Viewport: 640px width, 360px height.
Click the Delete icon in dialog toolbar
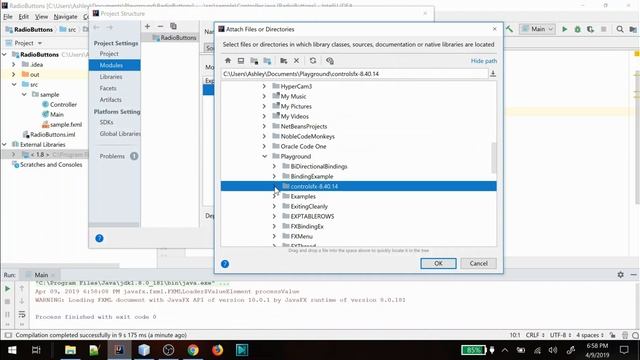[x=296, y=61]
